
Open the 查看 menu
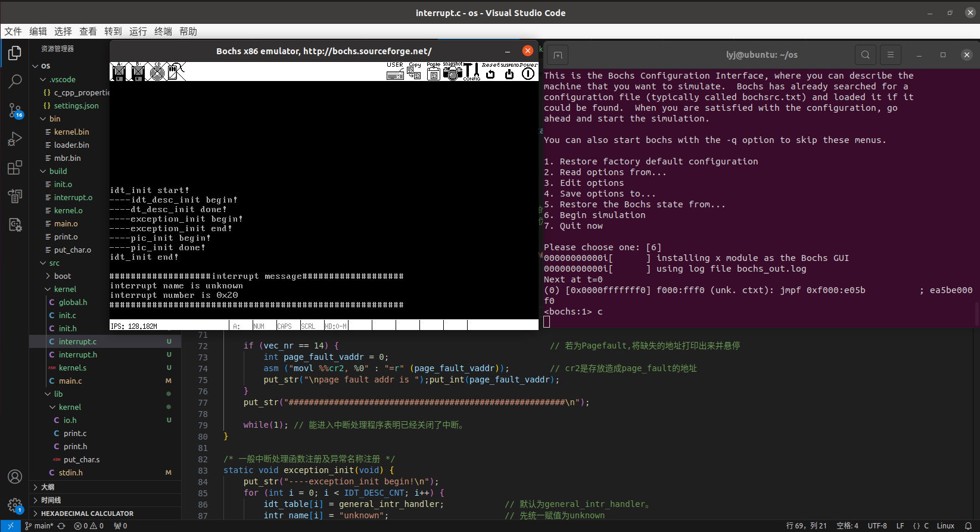click(88, 32)
